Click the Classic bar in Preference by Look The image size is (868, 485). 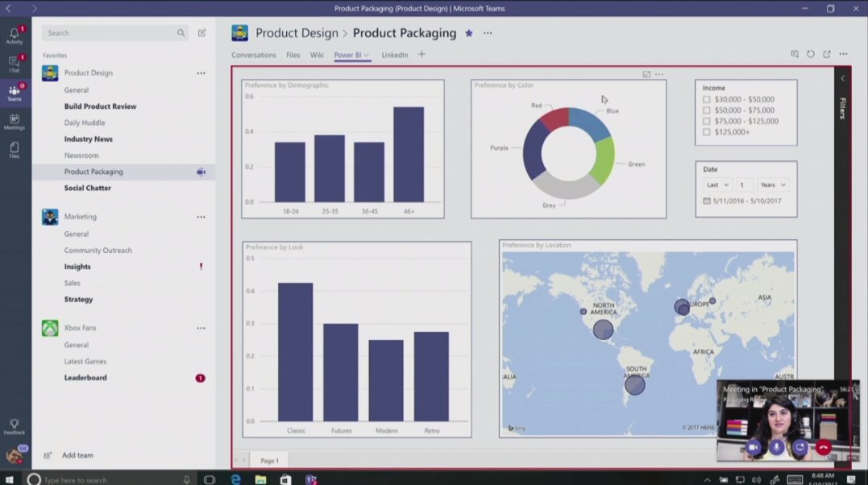point(296,352)
